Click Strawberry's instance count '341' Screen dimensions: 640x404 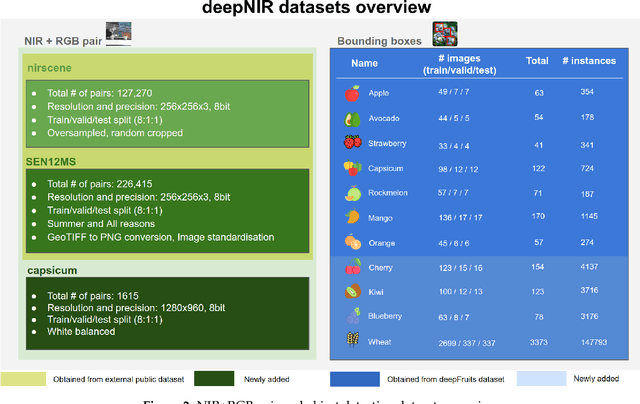pos(587,145)
